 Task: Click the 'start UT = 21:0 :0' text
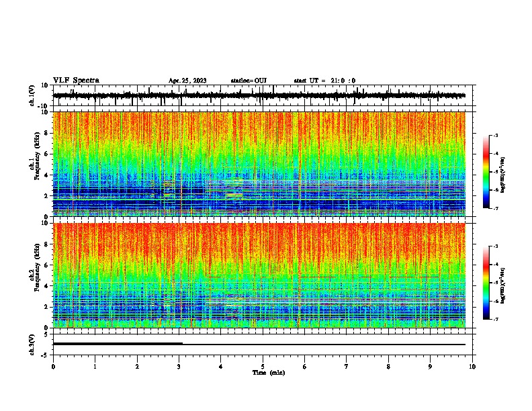(324, 81)
